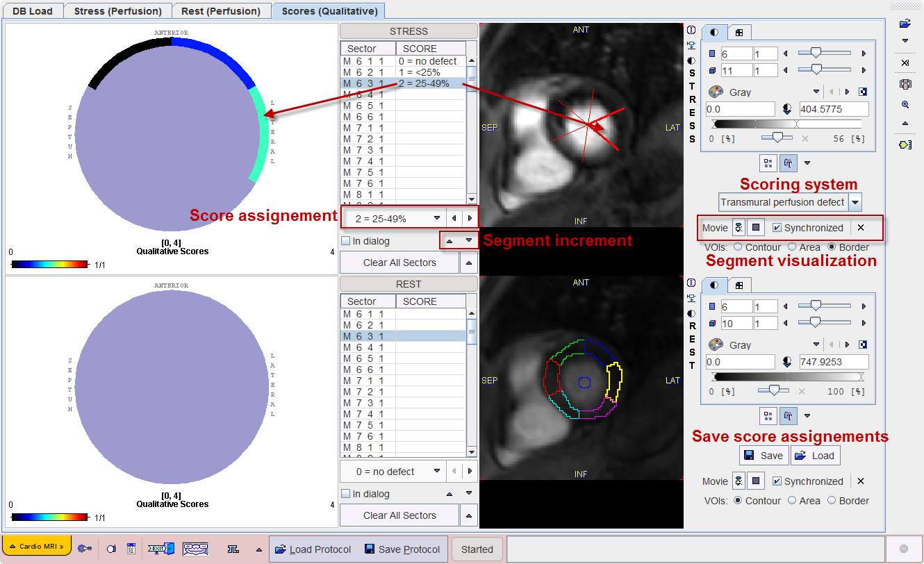The image size is (924, 564).
Task: Click the small document icon in bottom toolbar
Action: click(131, 549)
